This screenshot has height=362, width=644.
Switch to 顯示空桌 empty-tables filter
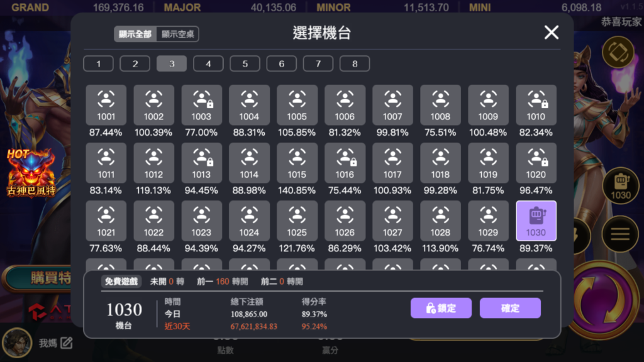point(178,34)
